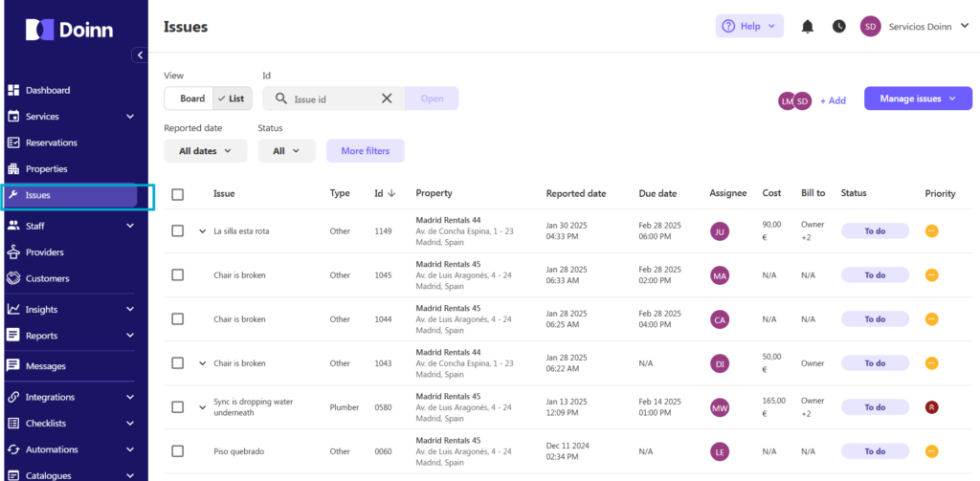
Task: Click the medium priority icon for issue 1149
Action: (x=932, y=231)
